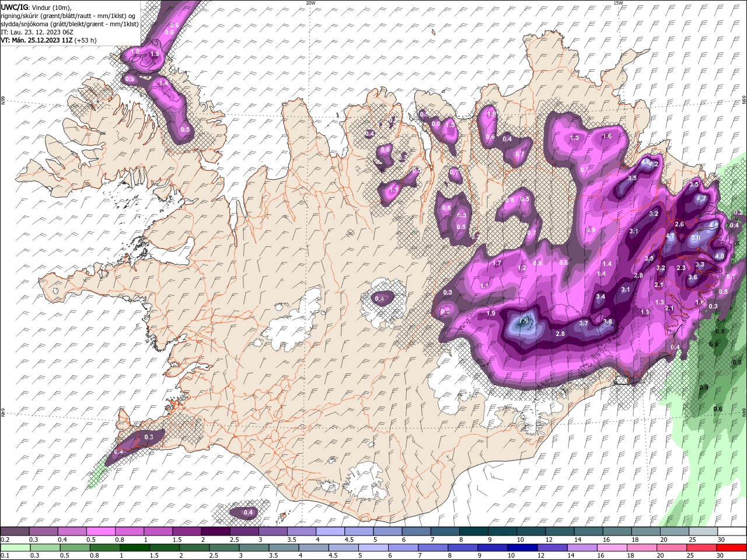
Task: Click the pale grey swatch starting at 25 in the teal scale
Action: (x=703, y=531)
